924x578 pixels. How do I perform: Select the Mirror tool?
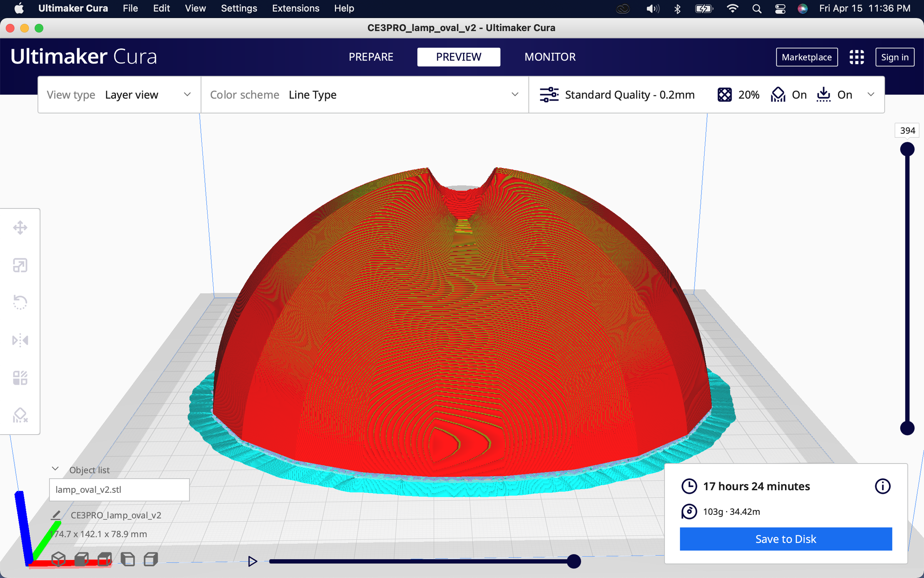[20, 340]
